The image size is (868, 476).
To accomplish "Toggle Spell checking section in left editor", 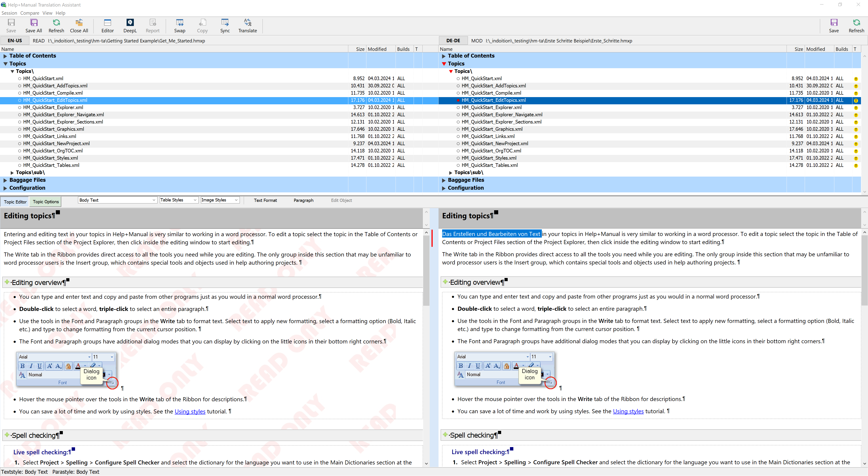I will [7, 435].
